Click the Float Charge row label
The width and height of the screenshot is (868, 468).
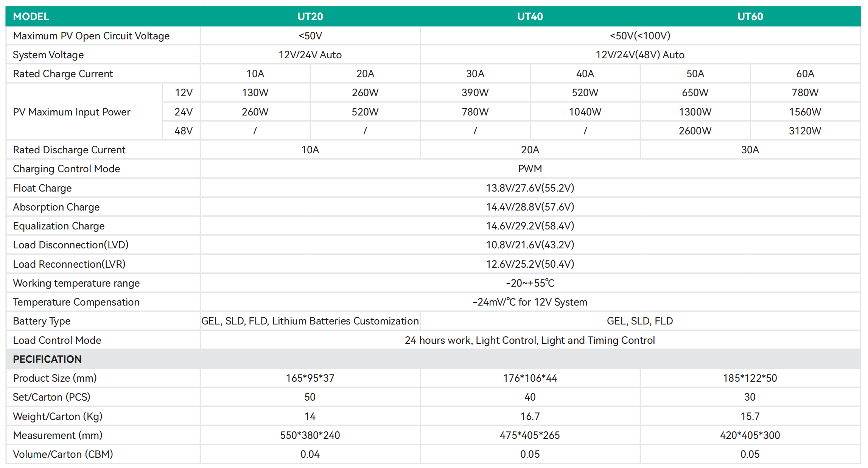click(42, 188)
